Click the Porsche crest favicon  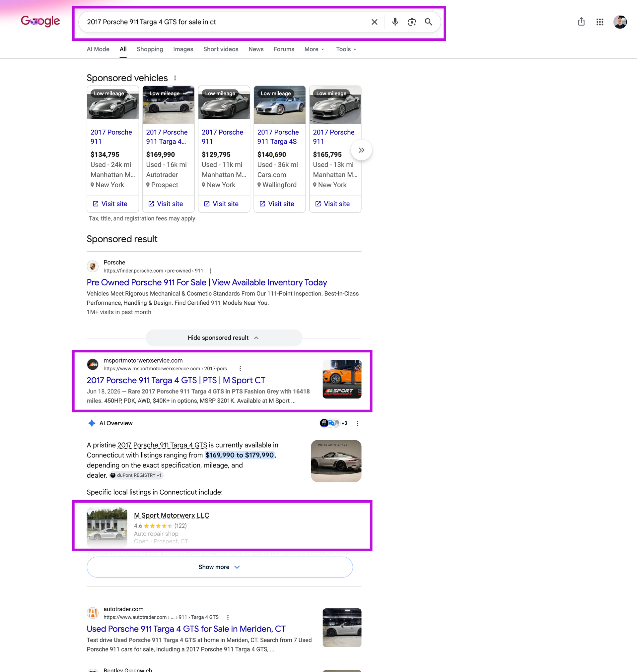click(x=92, y=266)
